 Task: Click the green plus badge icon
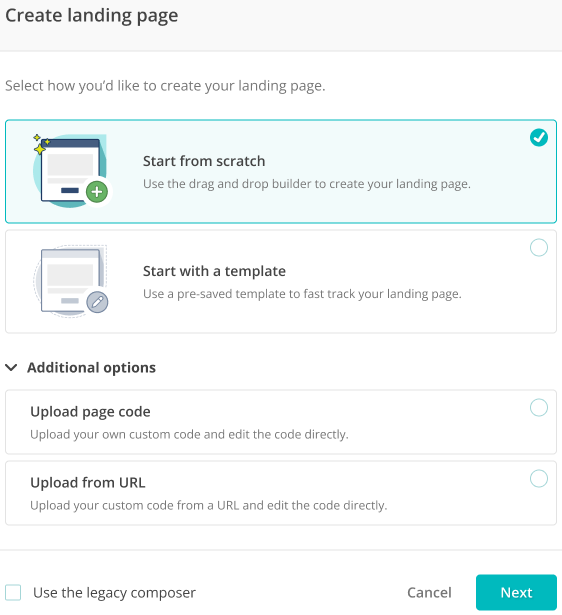(97, 192)
